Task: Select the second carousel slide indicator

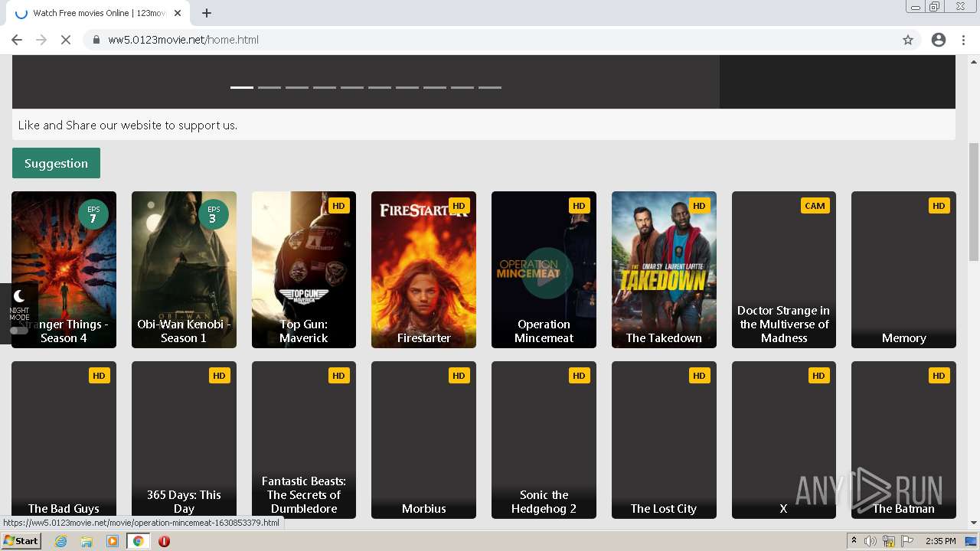Action: [x=269, y=87]
